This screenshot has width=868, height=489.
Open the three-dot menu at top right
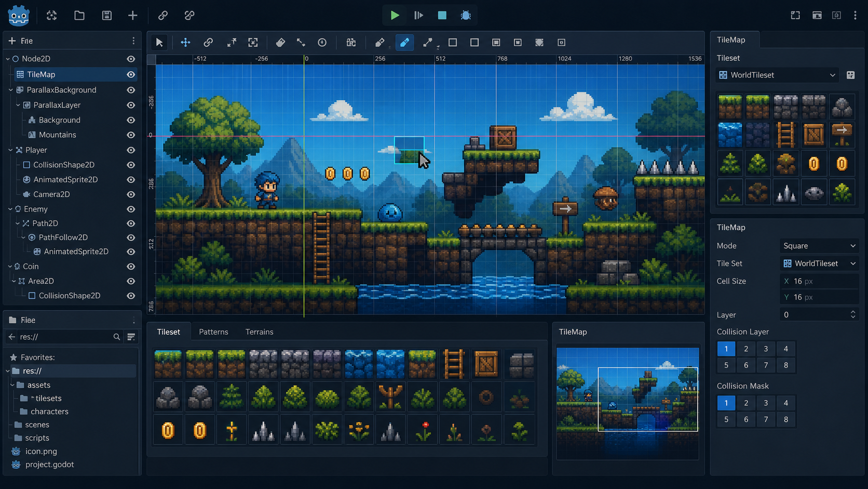(x=855, y=15)
